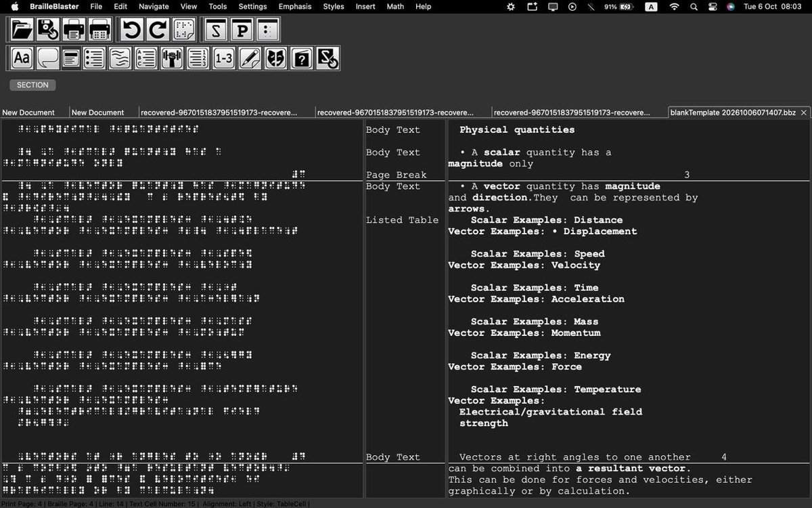812x508 pixels.
Task: Open the Settings menu
Action: [252, 6]
